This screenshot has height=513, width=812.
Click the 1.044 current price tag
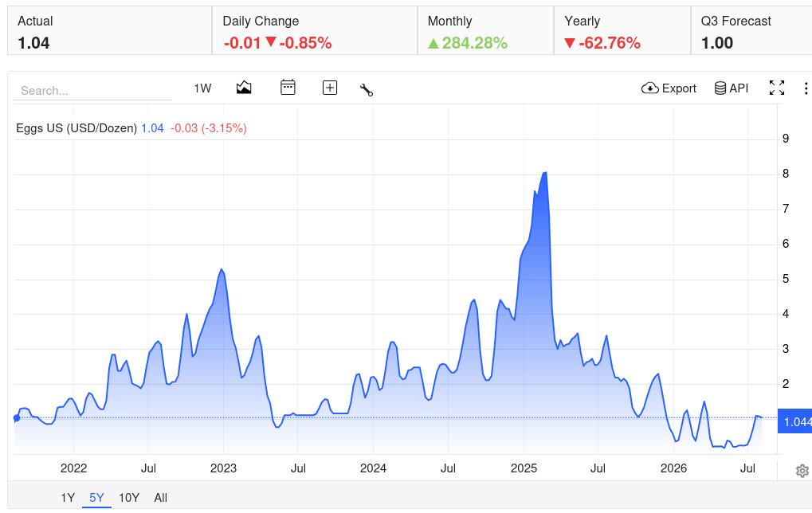coord(795,422)
